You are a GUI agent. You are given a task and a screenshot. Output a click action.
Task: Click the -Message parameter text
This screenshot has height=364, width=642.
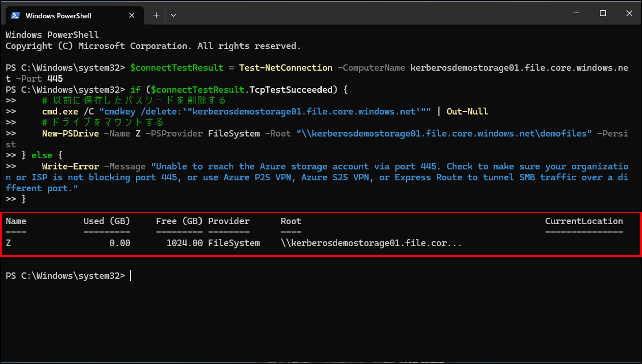click(x=125, y=167)
